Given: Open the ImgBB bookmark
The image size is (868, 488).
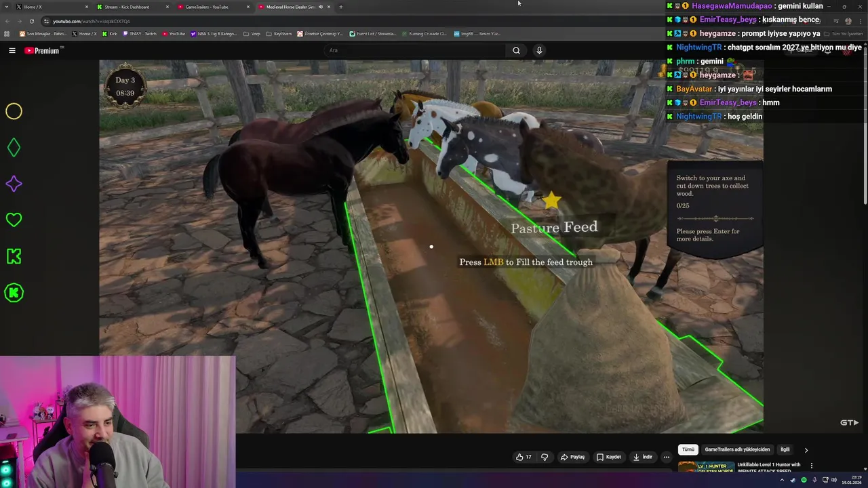Looking at the screenshot, I should (477, 33).
